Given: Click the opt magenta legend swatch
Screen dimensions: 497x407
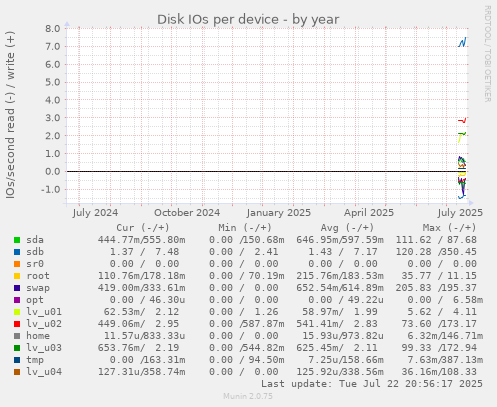Looking at the screenshot, I should (x=17, y=300).
